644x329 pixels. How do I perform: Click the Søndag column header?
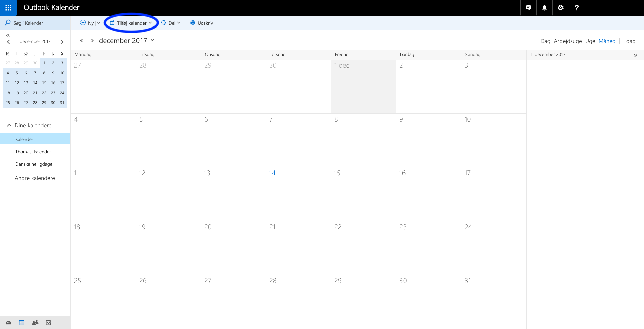click(473, 54)
